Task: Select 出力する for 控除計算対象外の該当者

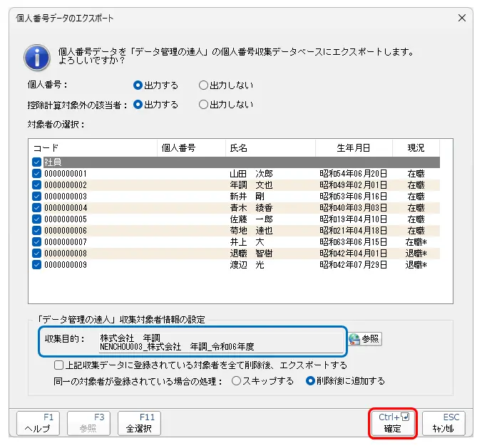Action: tap(138, 105)
